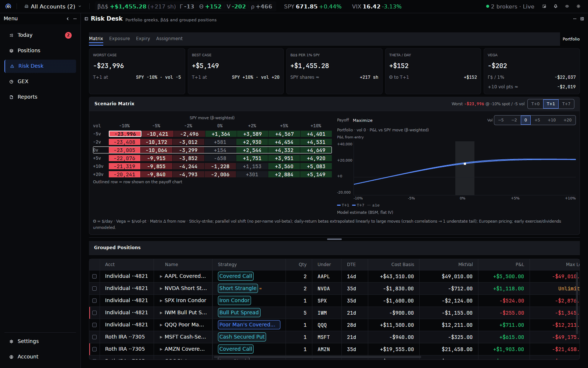The height and width of the screenshot is (368, 588).
Task: Collapse the Menu sidebar with the chevron
Action: pos(68,18)
